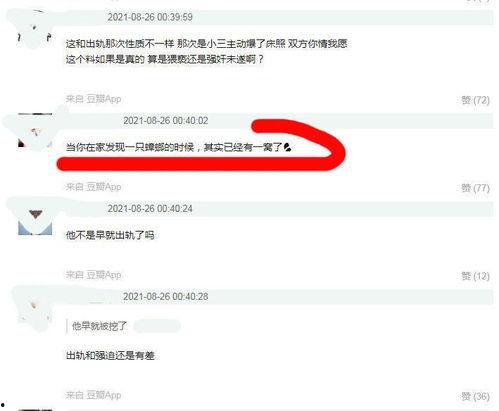Click the timestamp 2021-08-26 00:40:28

166,296
